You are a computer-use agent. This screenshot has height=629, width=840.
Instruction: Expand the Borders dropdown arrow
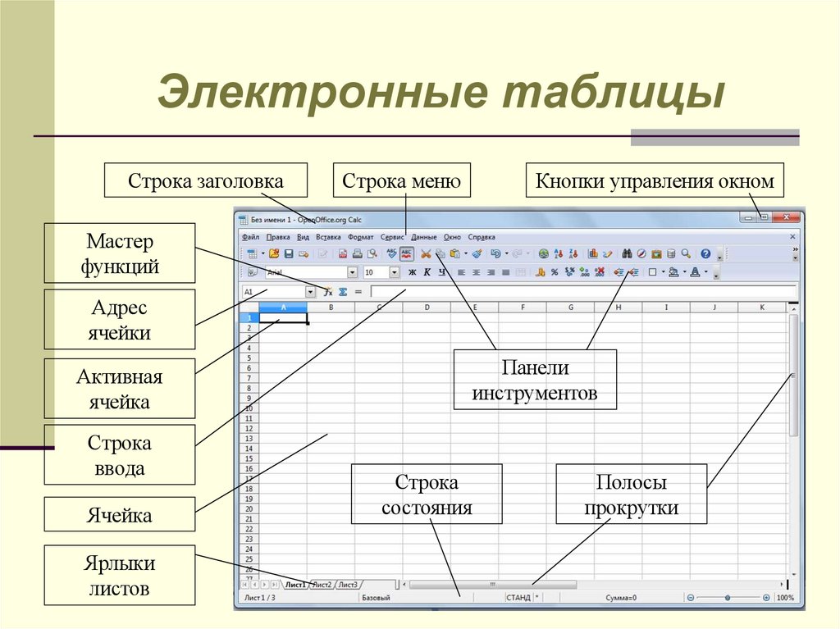click(663, 272)
